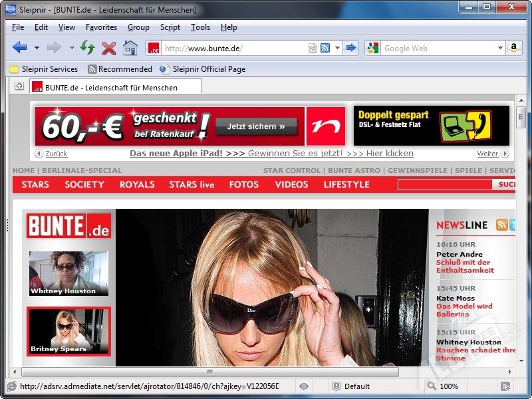Click the new tab icon left of BUNTE tab

coord(19,86)
